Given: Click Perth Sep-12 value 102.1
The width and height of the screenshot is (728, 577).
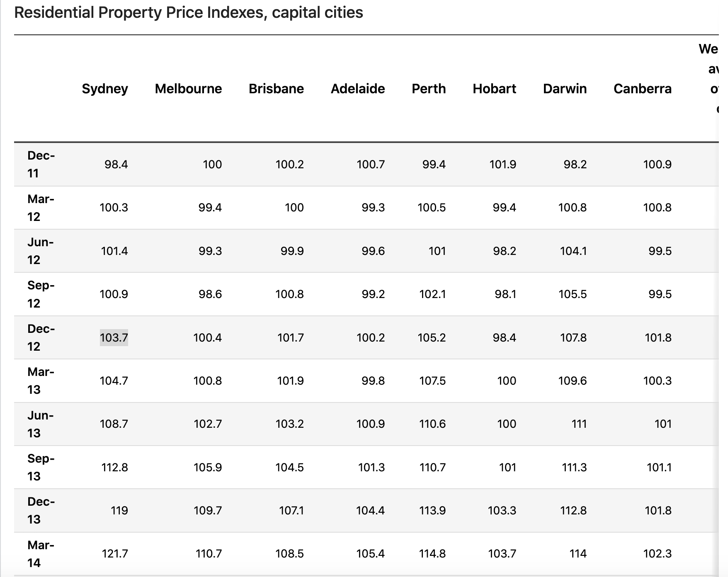Looking at the screenshot, I should [432, 294].
